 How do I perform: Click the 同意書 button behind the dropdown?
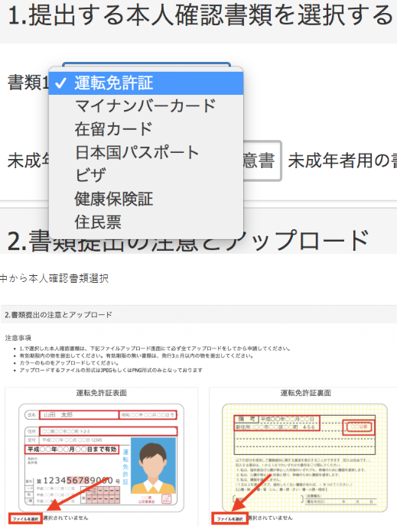[x=262, y=161]
